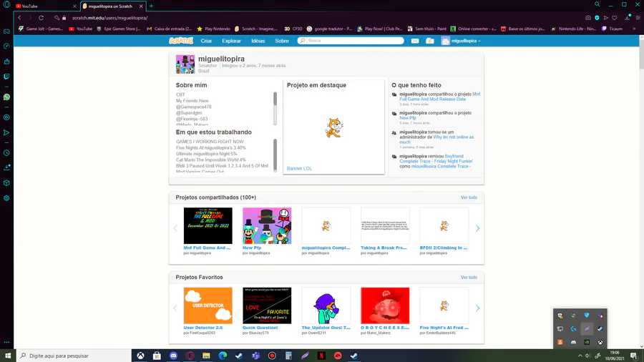This screenshot has height=362, width=644.
Task: Open the Sobre menu item
Action: [282, 41]
